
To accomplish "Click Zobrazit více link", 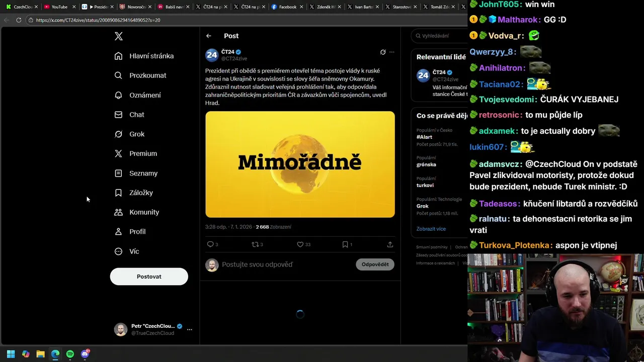I will 431,229.
